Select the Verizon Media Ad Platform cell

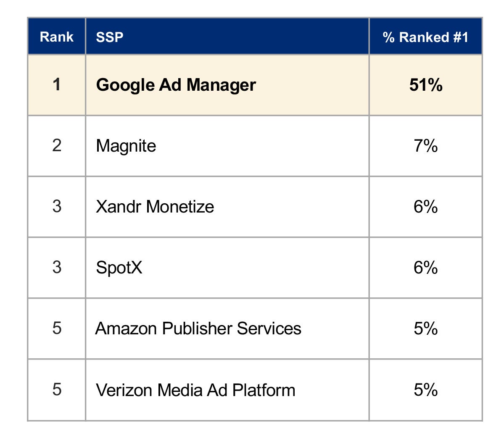195,390
